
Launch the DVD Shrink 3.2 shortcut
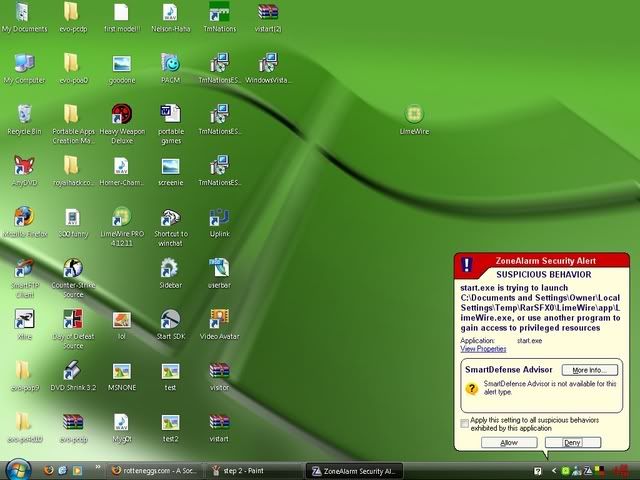[73, 376]
